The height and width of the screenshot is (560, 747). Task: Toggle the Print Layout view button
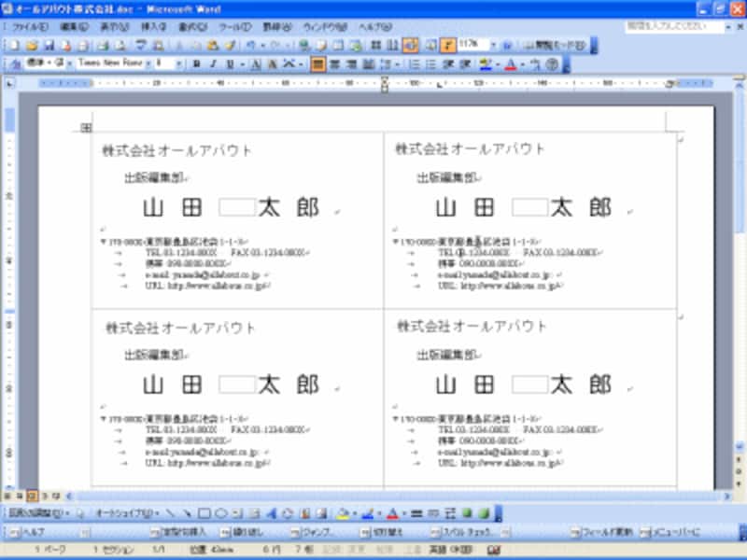(x=32, y=497)
